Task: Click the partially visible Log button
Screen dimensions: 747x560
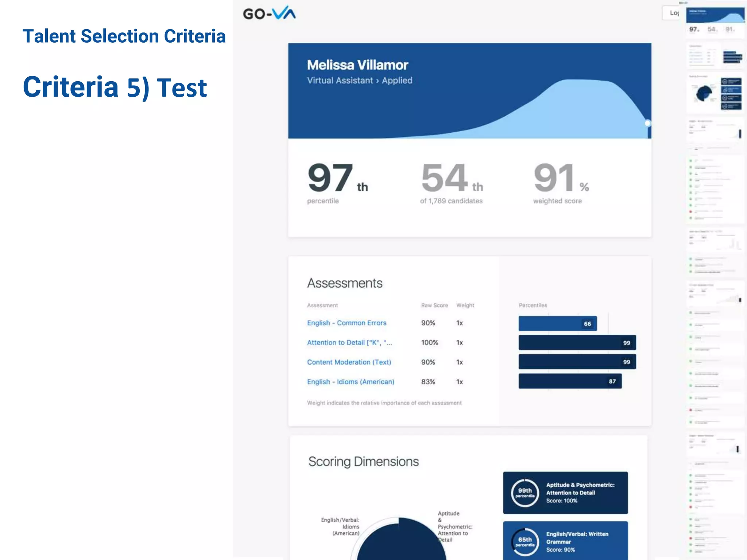Action: click(x=671, y=13)
